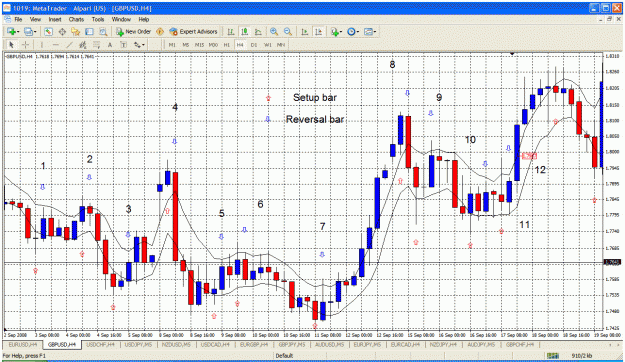Zoom out of the chart
The width and height of the screenshot is (625, 362).
tap(287, 32)
